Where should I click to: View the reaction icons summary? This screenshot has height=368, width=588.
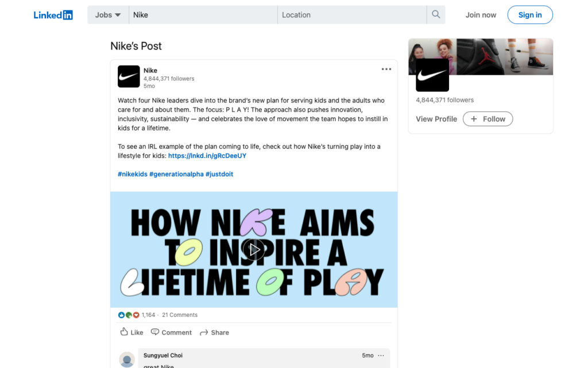click(x=129, y=315)
